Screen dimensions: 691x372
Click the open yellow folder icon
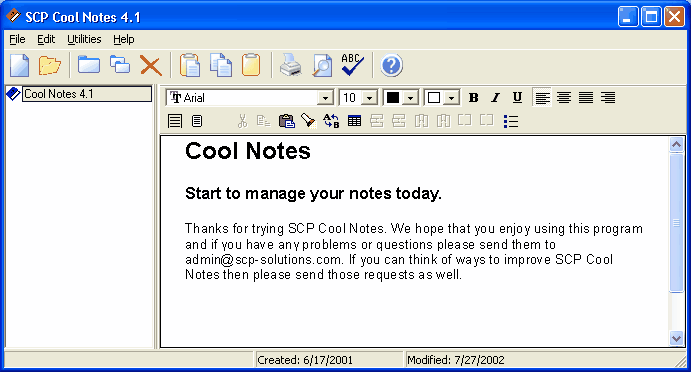pyautogui.click(x=49, y=65)
